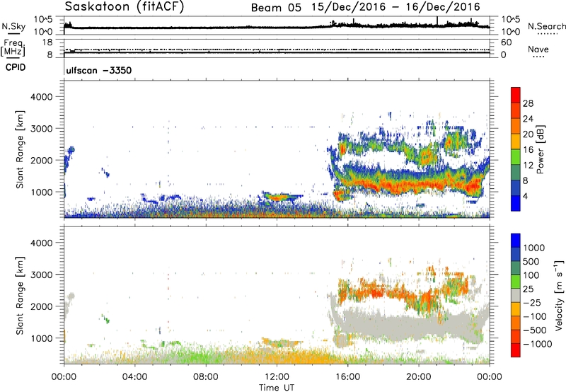The image size is (566, 392).
Task: Click the frequency axis '18' tick label
Action: coord(47,42)
